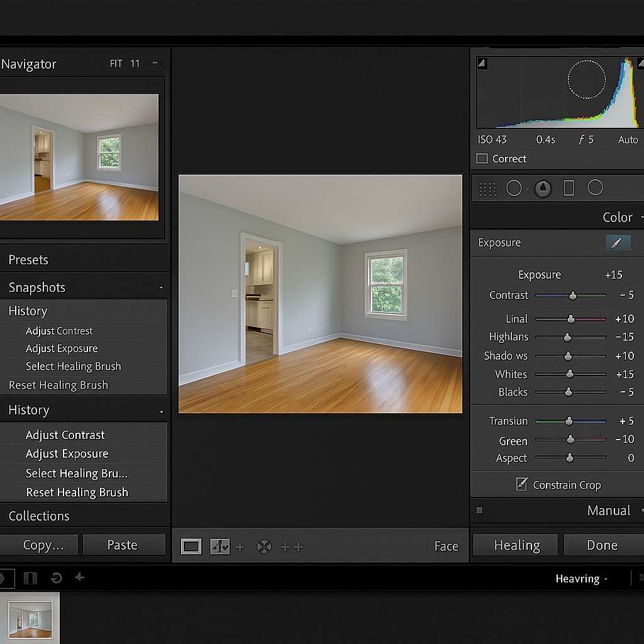The width and height of the screenshot is (644, 644).
Task: Click the Auto label under the histogram
Action: [628, 140]
